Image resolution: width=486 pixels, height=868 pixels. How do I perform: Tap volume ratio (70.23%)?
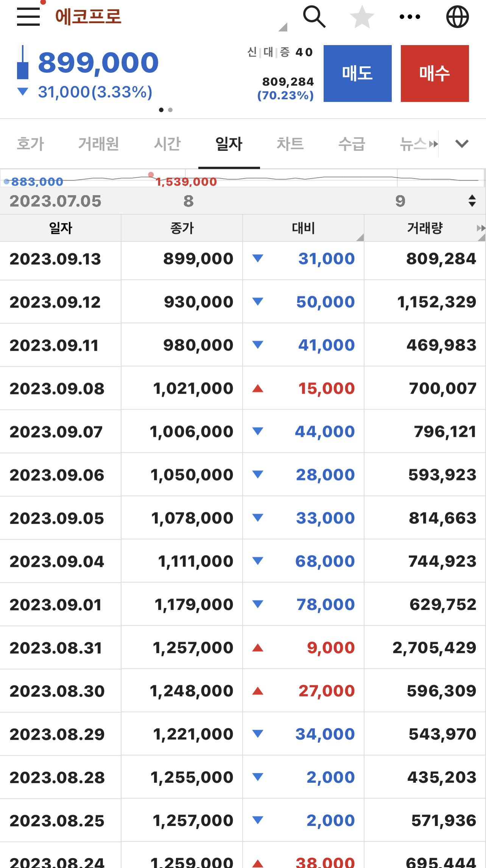[286, 95]
